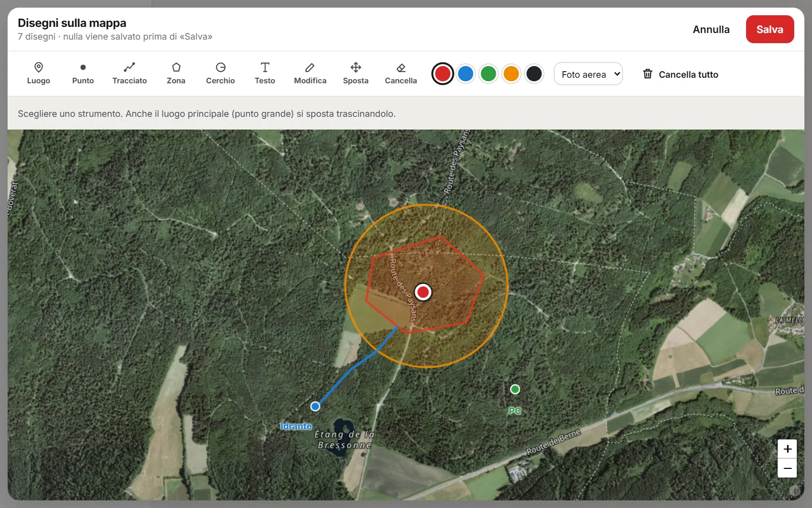Click the Étang de la Bressonne label
The width and height of the screenshot is (812, 508).
click(345, 440)
